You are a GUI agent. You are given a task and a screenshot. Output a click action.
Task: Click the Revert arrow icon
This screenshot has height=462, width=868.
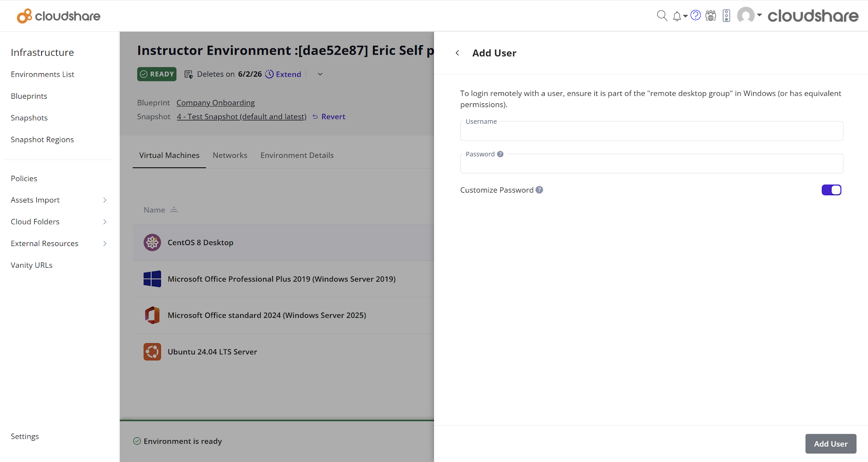click(x=315, y=117)
